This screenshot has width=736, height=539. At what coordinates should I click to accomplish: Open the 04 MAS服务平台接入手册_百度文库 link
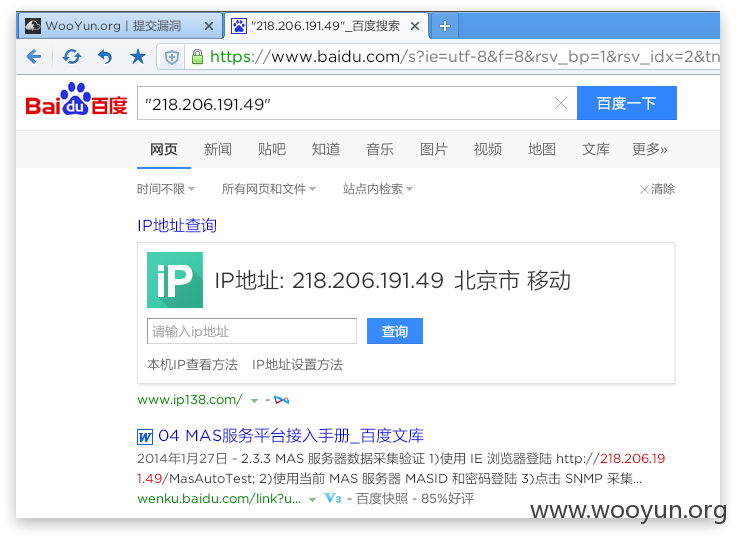click(x=291, y=436)
